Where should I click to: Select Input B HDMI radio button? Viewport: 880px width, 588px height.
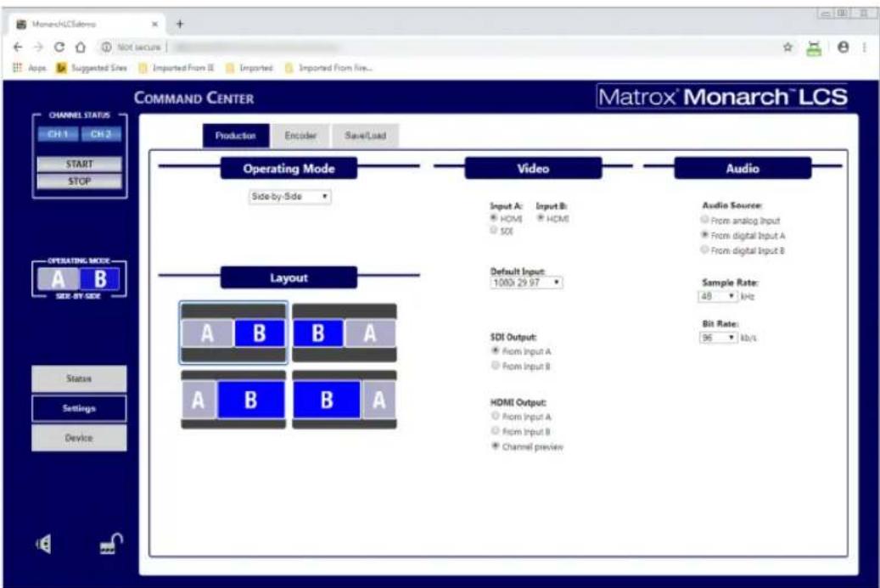541,218
